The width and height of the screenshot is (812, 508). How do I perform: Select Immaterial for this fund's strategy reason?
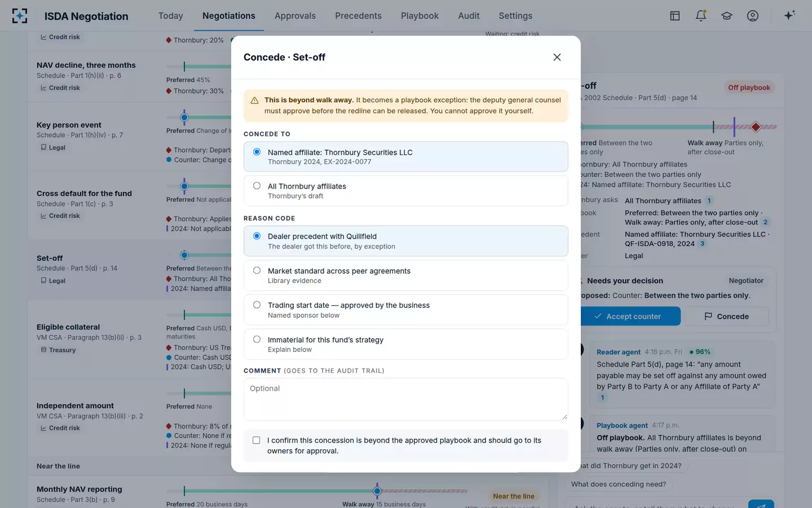(x=406, y=344)
